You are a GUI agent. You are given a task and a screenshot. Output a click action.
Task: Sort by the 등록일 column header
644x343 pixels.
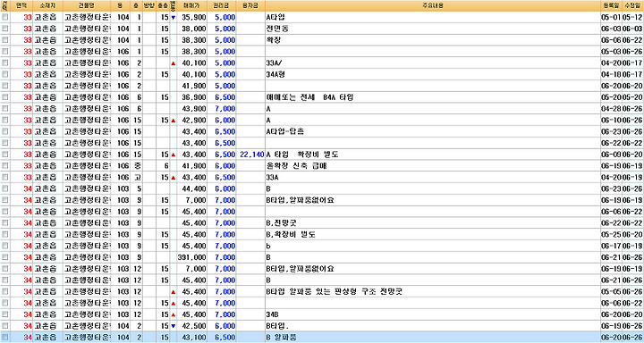tap(611, 5)
